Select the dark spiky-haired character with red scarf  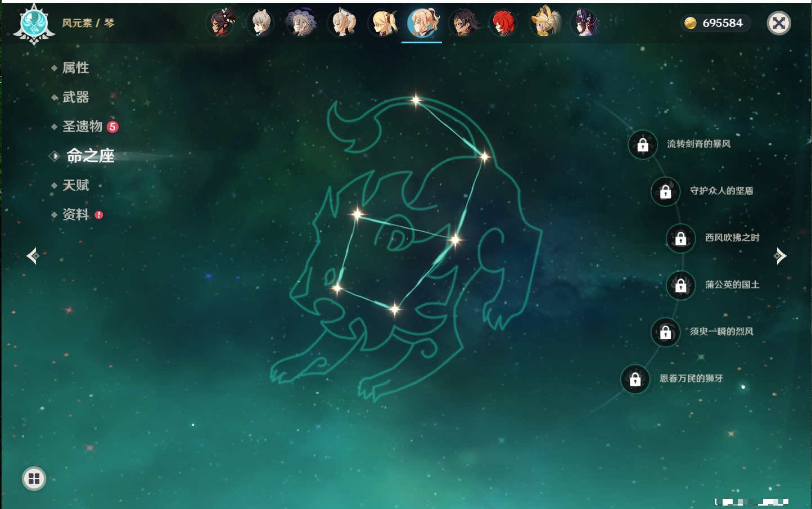(222, 23)
